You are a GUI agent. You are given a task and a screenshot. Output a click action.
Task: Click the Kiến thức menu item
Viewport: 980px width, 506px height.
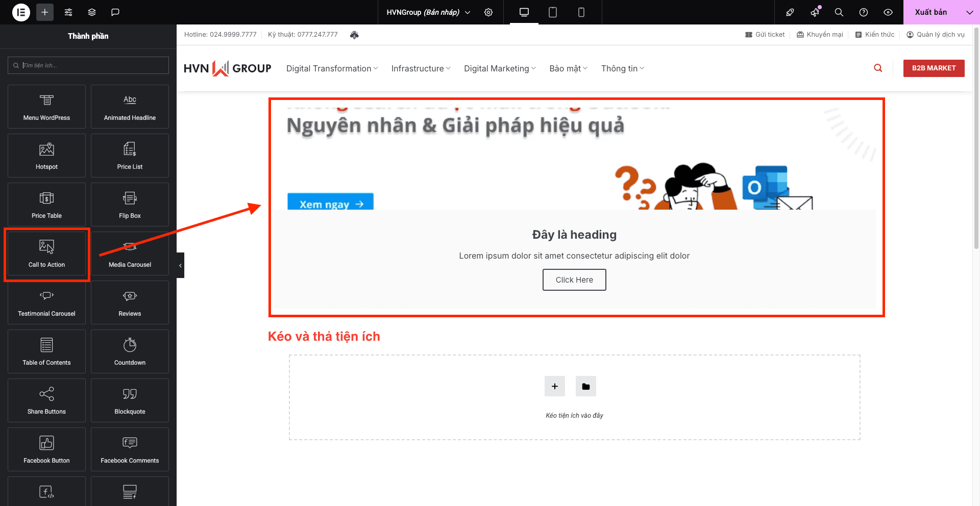(874, 34)
